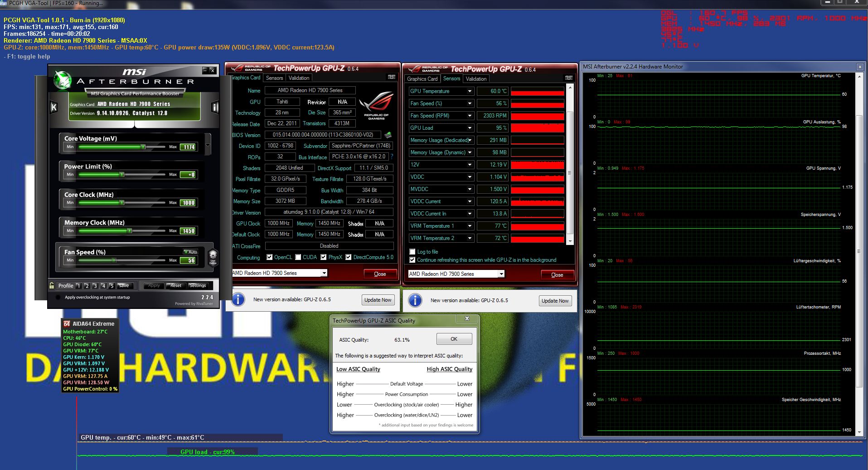The image size is (868, 470).
Task: Open the MVDDC sensor dropdown
Action: click(470, 189)
